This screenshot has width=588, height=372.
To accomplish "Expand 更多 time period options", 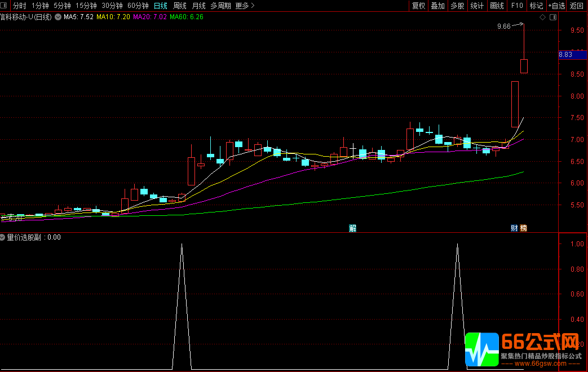I will coord(245,6).
